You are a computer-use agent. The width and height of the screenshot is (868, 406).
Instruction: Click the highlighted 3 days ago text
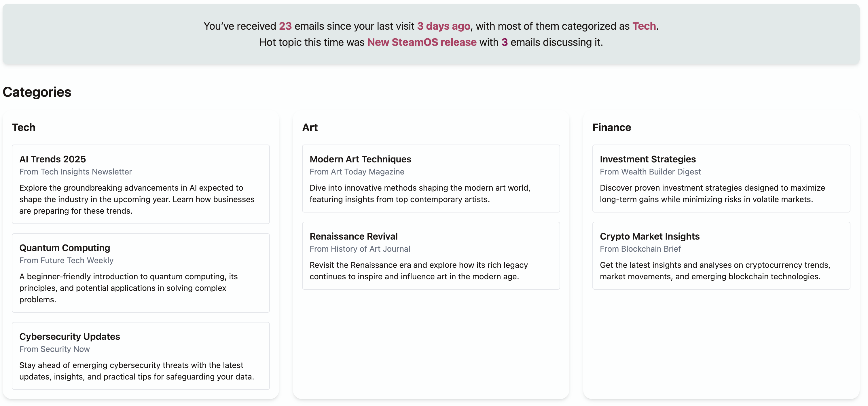click(x=444, y=26)
